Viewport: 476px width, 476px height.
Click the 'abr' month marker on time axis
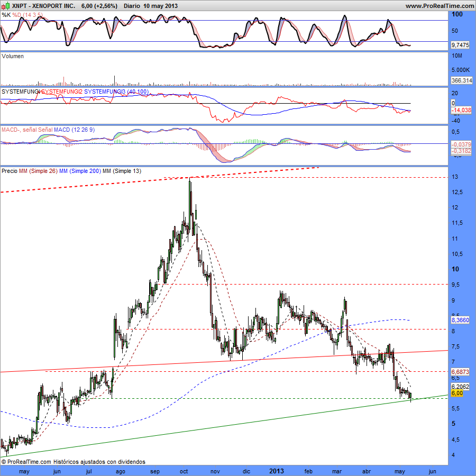point(367,471)
